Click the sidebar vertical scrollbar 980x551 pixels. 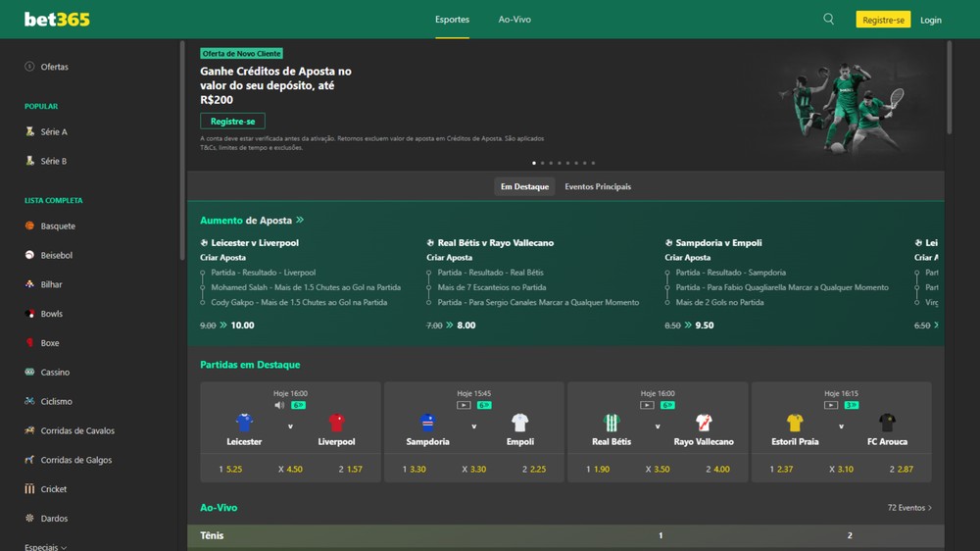tap(182, 150)
